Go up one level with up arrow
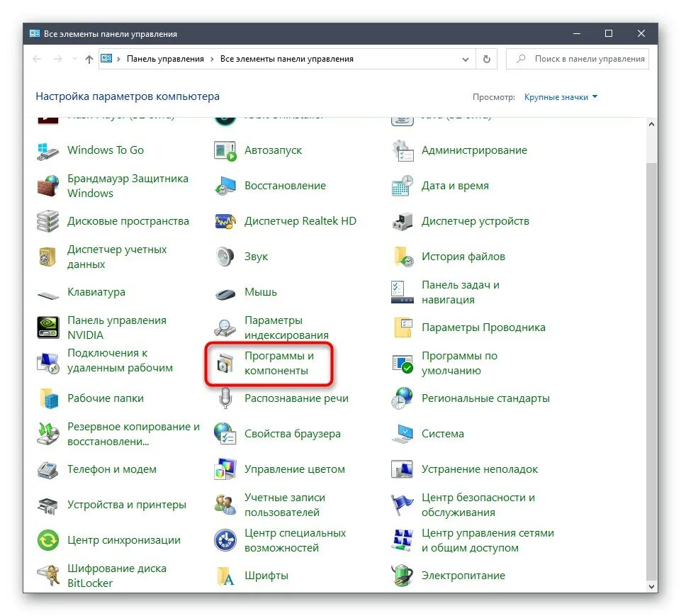Image resolution: width=681 pixels, height=616 pixels. (x=89, y=59)
